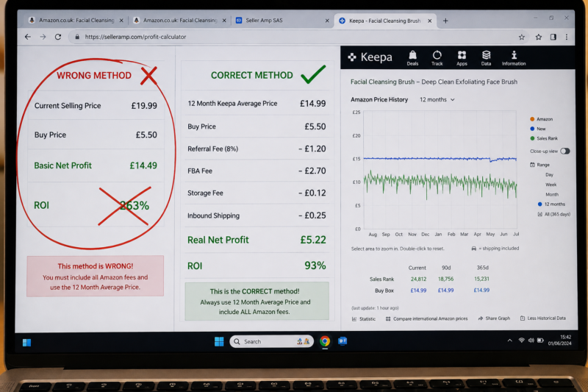Go forward in browser history
Viewport: 588px width, 392px height.
[x=43, y=37]
